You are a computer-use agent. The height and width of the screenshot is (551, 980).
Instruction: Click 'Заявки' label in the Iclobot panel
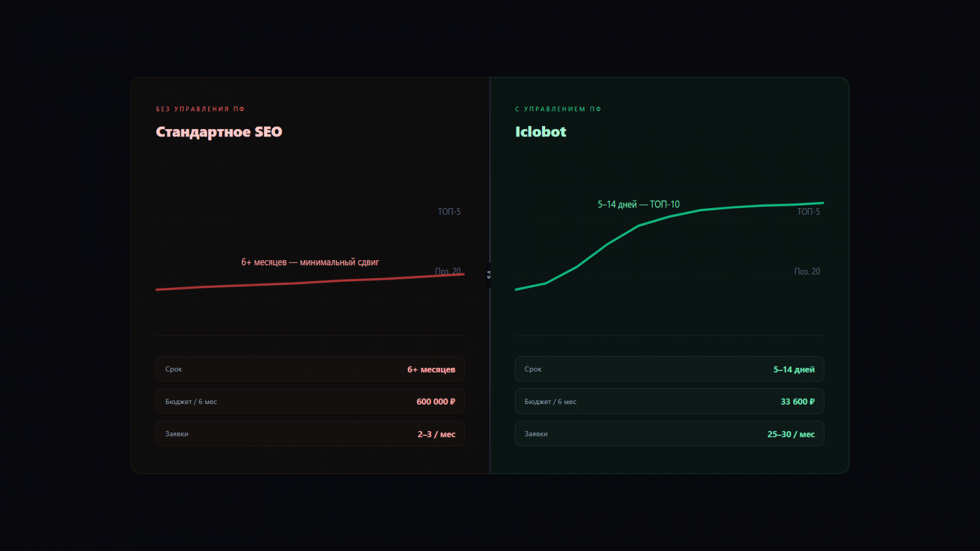(x=536, y=434)
